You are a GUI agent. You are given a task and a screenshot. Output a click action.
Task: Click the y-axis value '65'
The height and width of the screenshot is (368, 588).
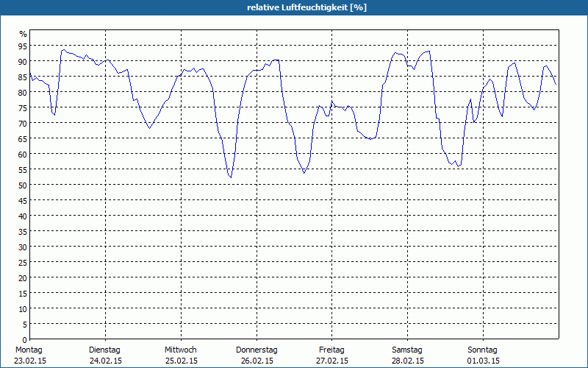(x=23, y=139)
